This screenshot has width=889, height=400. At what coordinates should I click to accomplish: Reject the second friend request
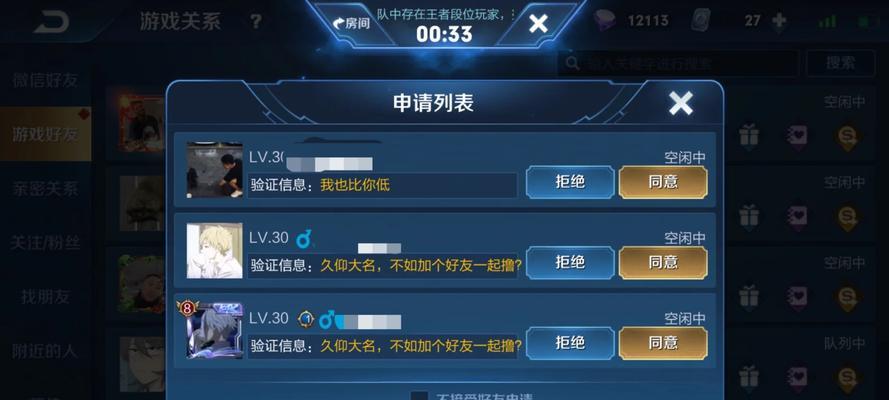(570, 262)
